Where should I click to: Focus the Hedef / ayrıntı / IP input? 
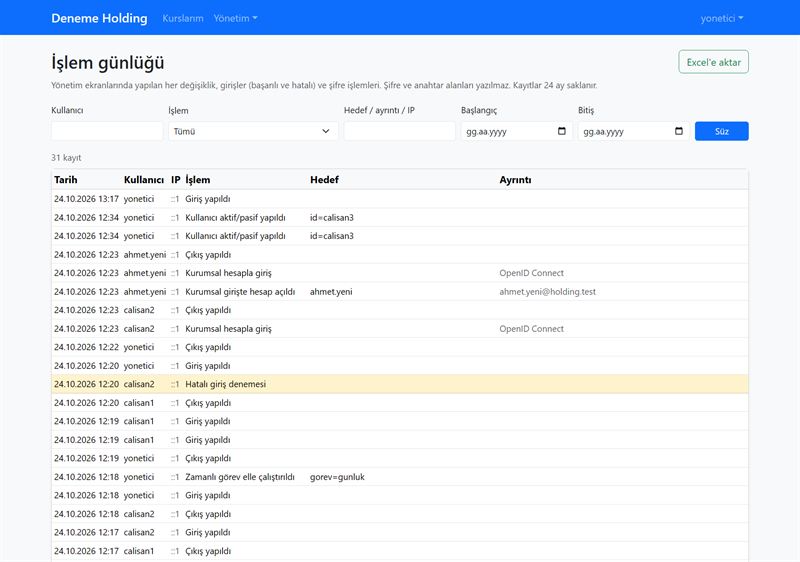tap(399, 131)
